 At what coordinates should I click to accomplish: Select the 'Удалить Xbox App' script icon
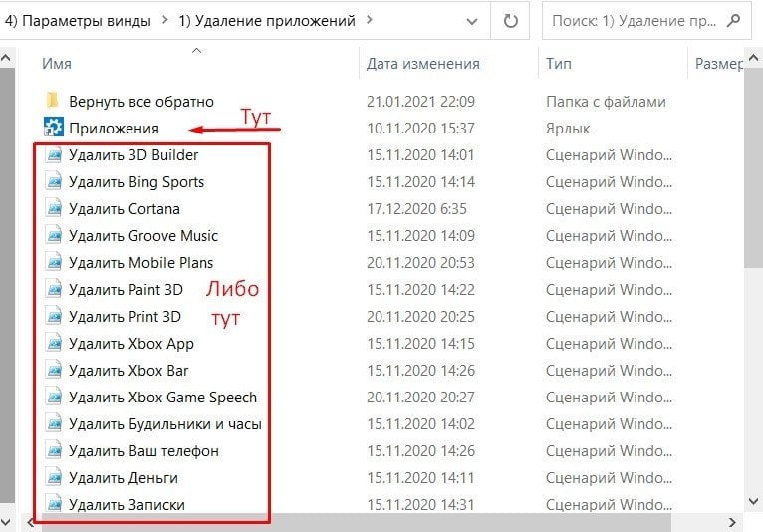[x=54, y=343]
